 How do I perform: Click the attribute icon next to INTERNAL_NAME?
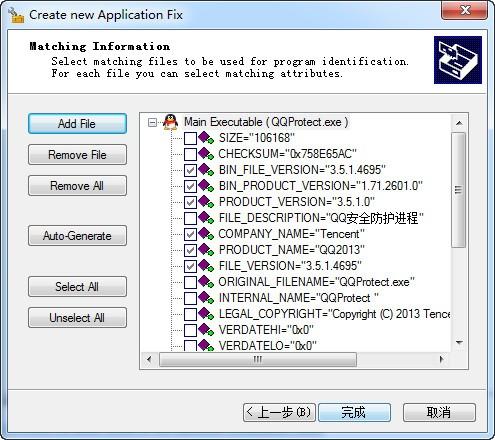click(206, 298)
